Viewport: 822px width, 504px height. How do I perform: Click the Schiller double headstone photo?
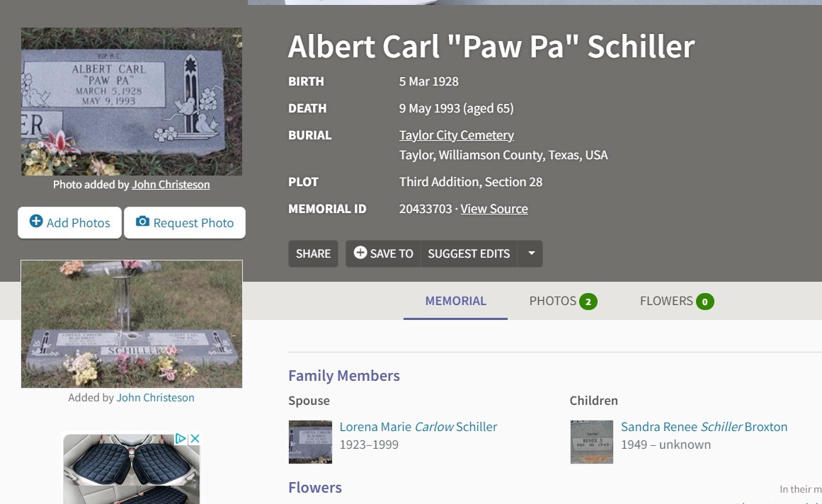[x=132, y=323]
